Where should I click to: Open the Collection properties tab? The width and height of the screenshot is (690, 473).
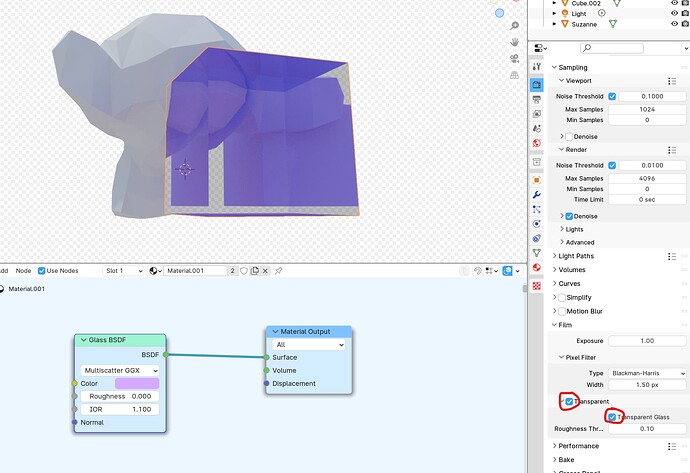click(x=536, y=162)
